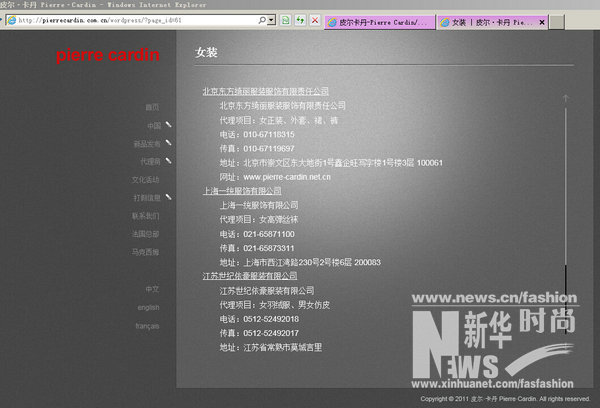Viewport: 600px width, 408px height.
Task: Select 联系我们 in the sidebar menu
Action: pyautogui.click(x=145, y=215)
